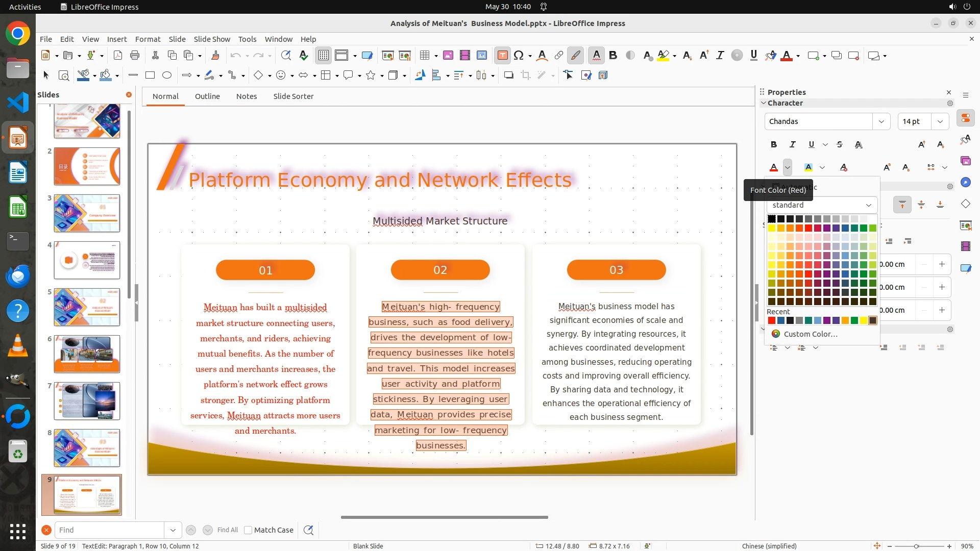Select slide 6 thumbnail in Slides panel
Viewport: 980px width, 551px height.
click(x=87, y=354)
